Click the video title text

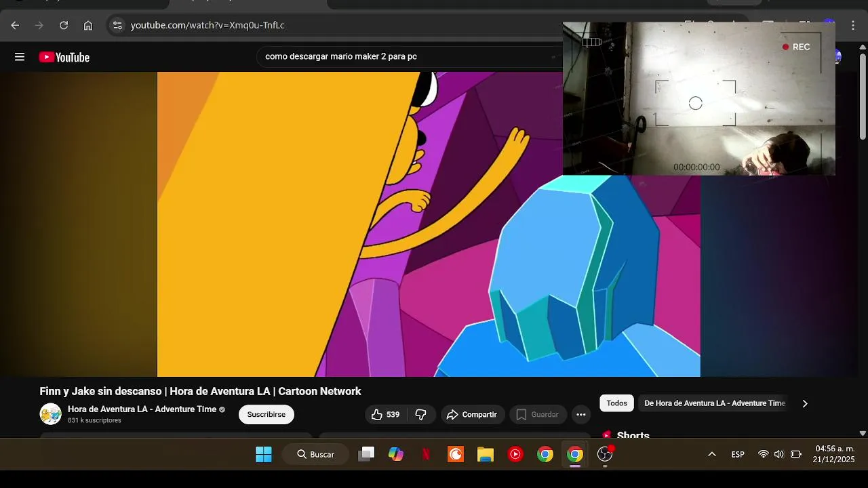200,391
